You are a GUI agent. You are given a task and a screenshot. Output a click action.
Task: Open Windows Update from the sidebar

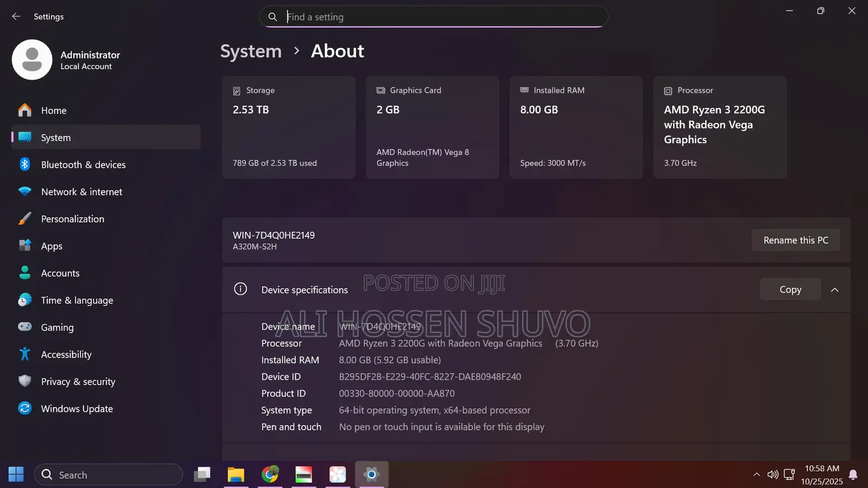[x=76, y=408]
